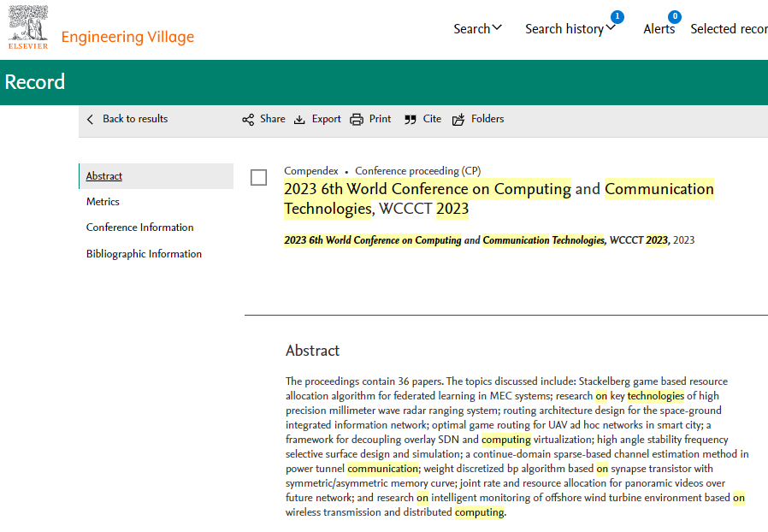Open the Engineering Village home link
Image resolution: width=768 pixels, height=532 pixels.
click(127, 37)
